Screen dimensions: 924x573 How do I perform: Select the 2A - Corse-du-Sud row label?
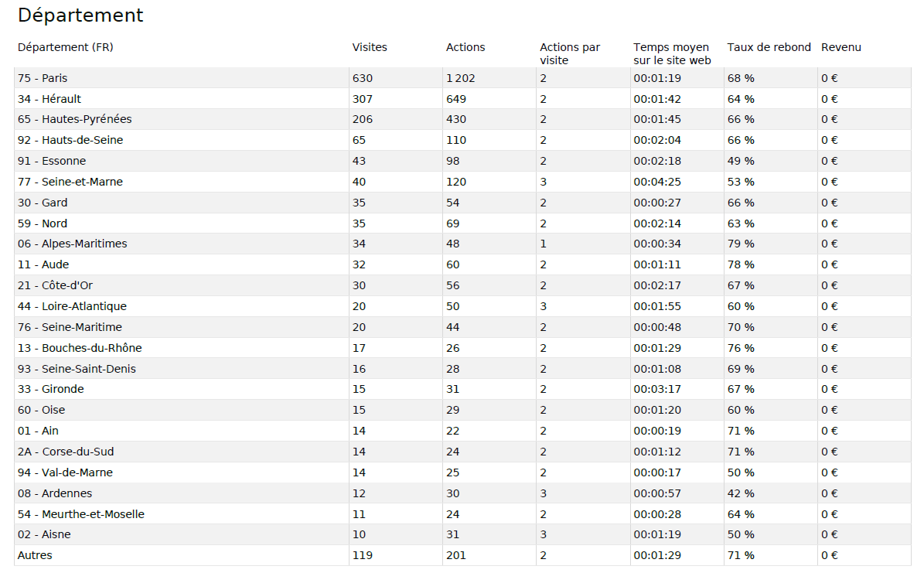click(x=66, y=452)
